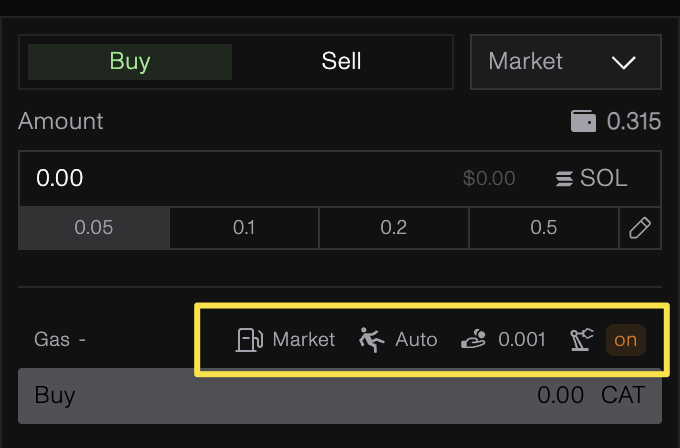
Task: Click the robot arm protection icon
Action: (x=584, y=340)
